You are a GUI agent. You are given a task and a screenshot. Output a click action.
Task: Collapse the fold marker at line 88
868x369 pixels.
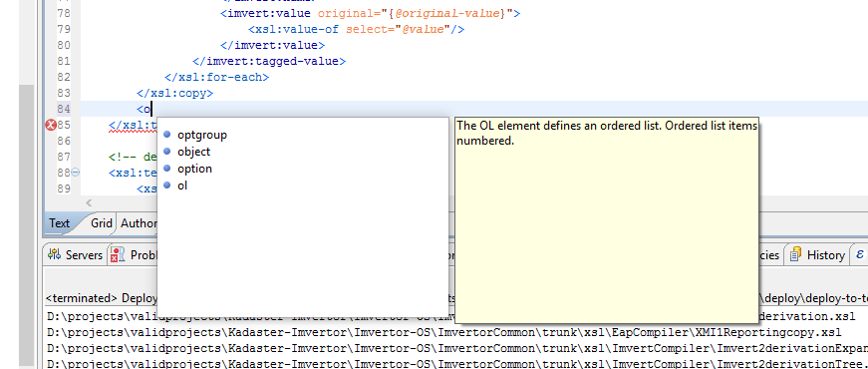(76, 173)
